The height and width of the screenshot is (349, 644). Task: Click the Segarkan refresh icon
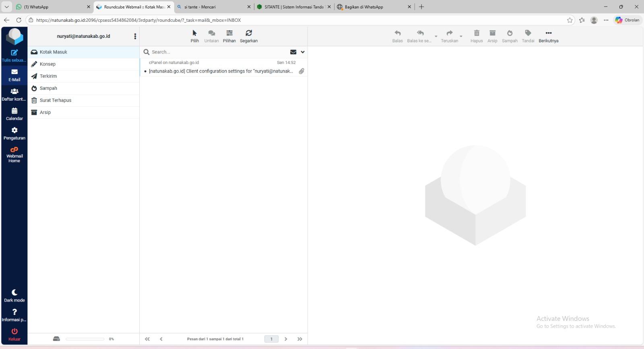point(249,33)
